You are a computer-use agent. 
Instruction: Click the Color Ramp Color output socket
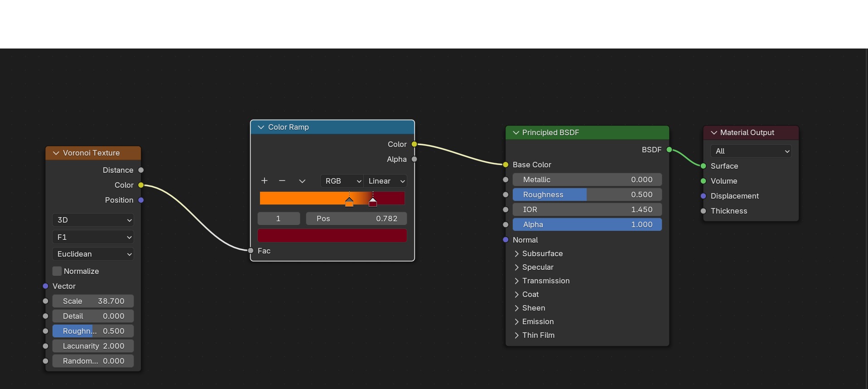pos(414,144)
